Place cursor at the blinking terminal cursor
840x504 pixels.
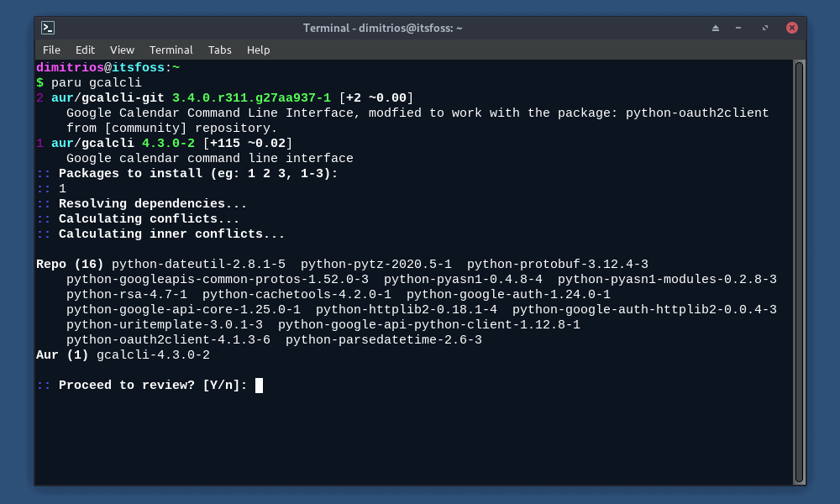(x=259, y=386)
